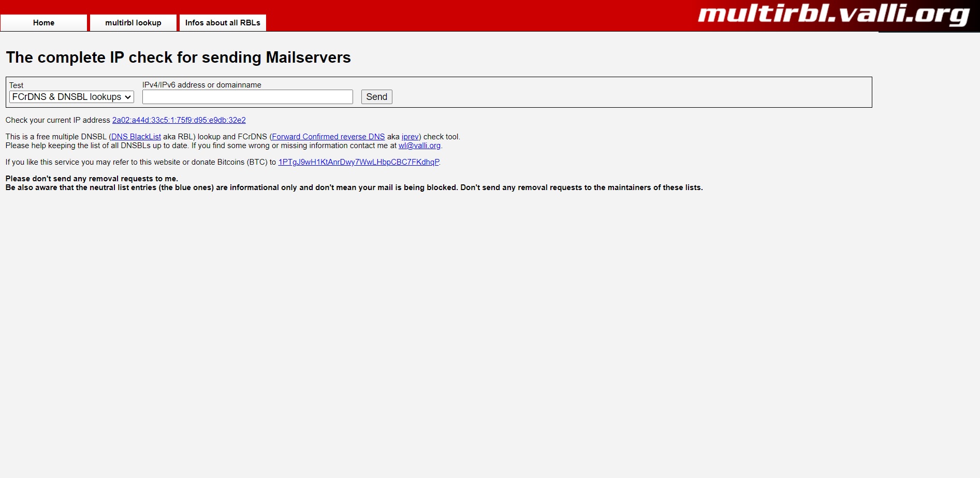Screen dimensions: 980x478
Task: Click the IPv4/IPv6 address or domainname label
Action: (x=202, y=85)
